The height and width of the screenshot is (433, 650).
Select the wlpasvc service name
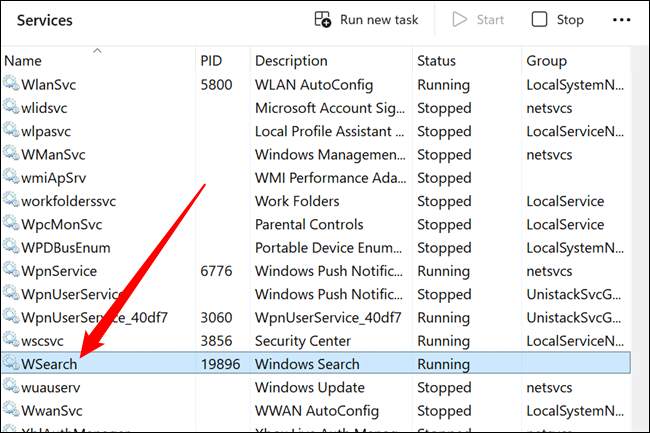(46, 132)
